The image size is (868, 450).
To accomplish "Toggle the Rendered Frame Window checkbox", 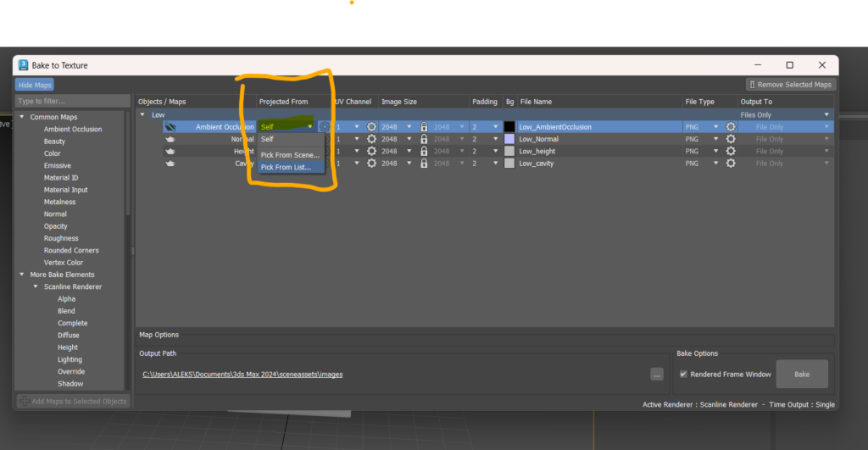I will coord(683,375).
